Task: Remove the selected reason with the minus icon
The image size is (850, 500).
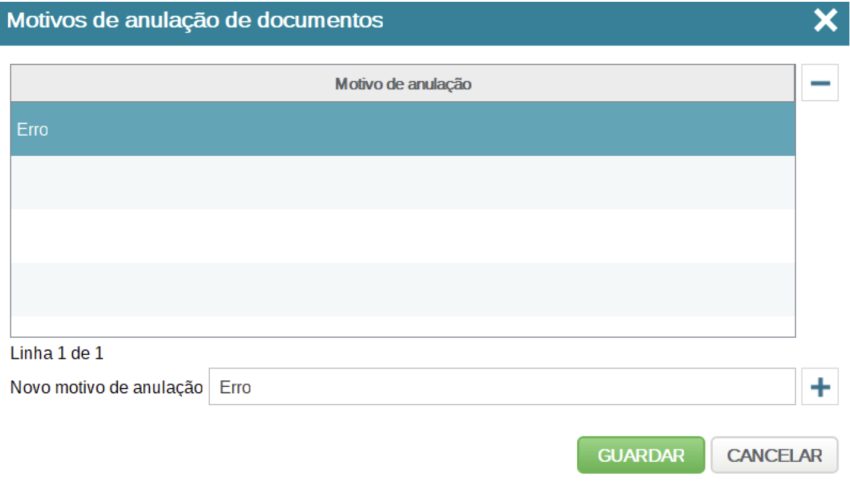Action: [820, 84]
